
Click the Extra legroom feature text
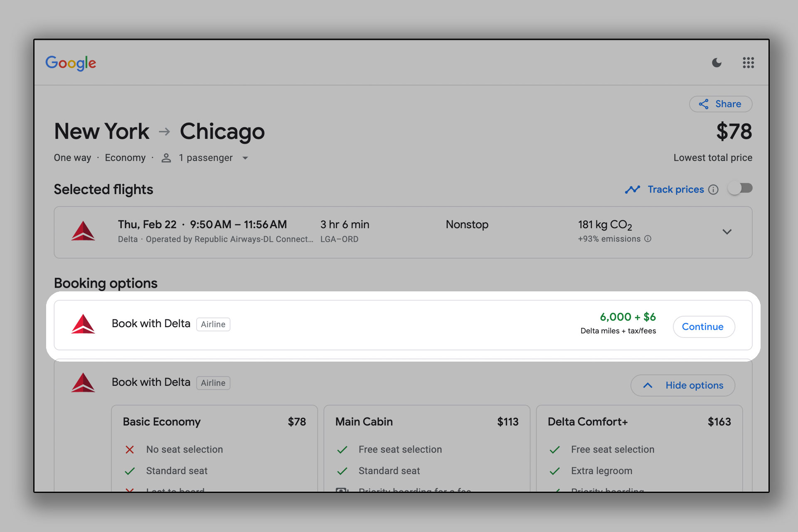tap(601, 471)
